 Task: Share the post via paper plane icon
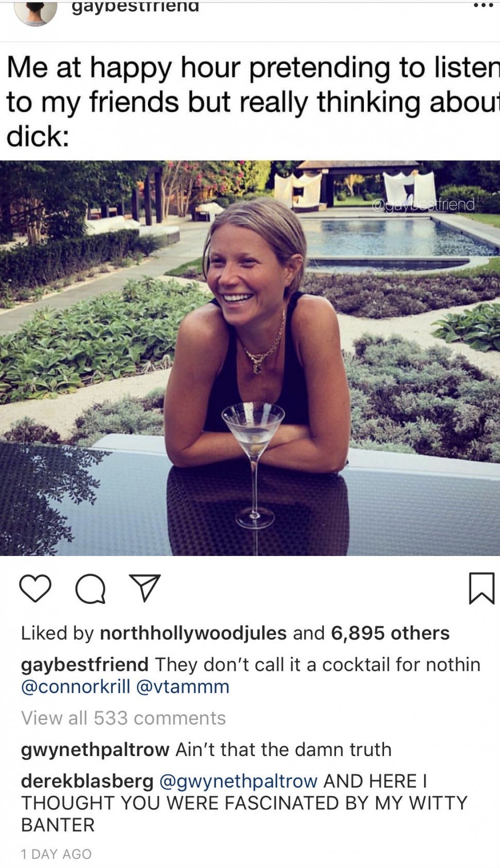pyautogui.click(x=145, y=588)
